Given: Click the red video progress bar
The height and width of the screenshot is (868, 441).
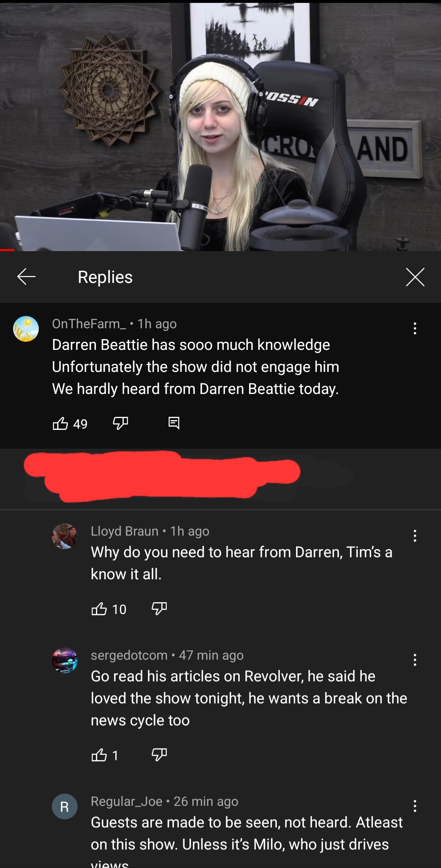Looking at the screenshot, I should pos(7,250).
